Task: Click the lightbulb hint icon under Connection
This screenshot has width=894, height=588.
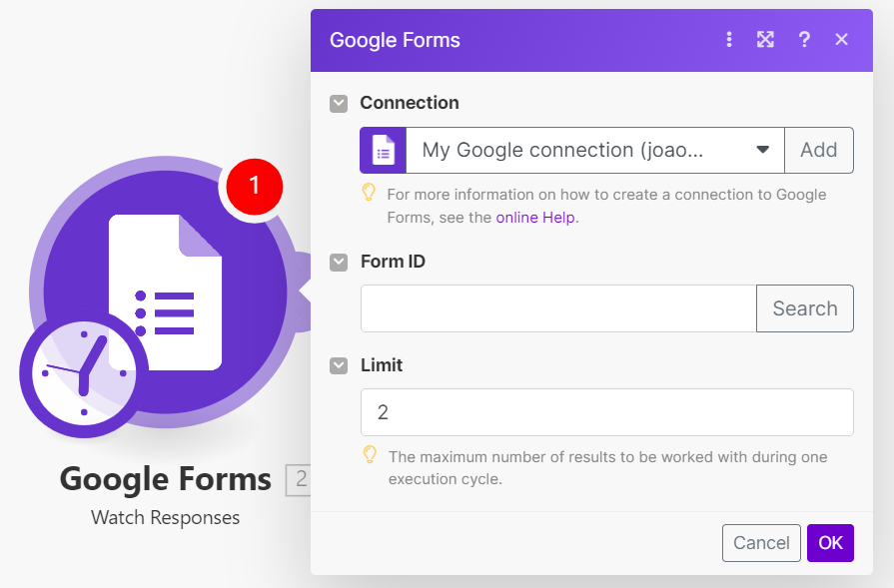Action: tap(369, 193)
